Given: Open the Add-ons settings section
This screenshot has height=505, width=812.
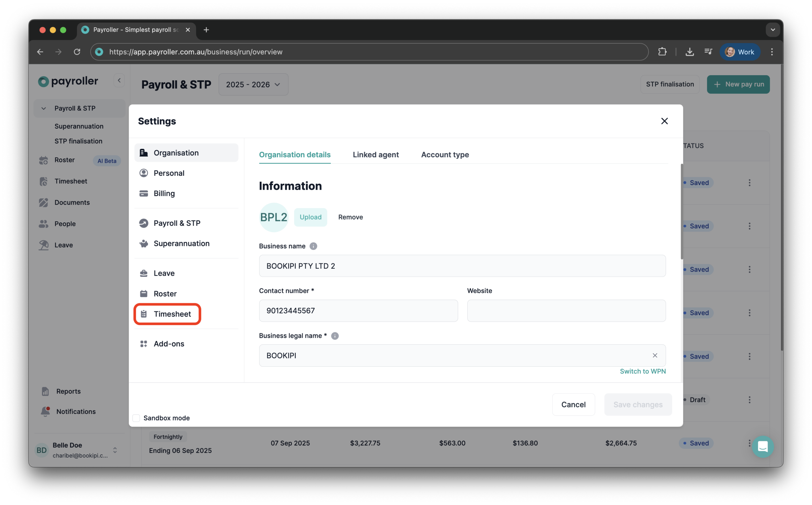Looking at the screenshot, I should pyautogui.click(x=169, y=344).
